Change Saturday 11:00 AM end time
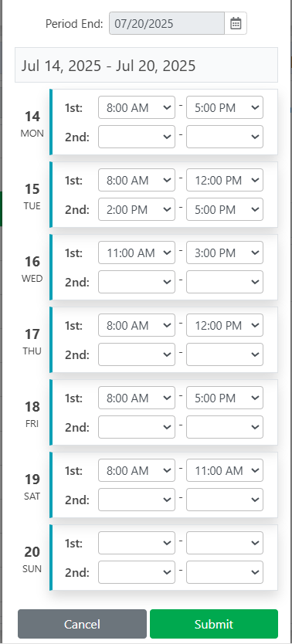The image size is (292, 644). click(x=225, y=470)
